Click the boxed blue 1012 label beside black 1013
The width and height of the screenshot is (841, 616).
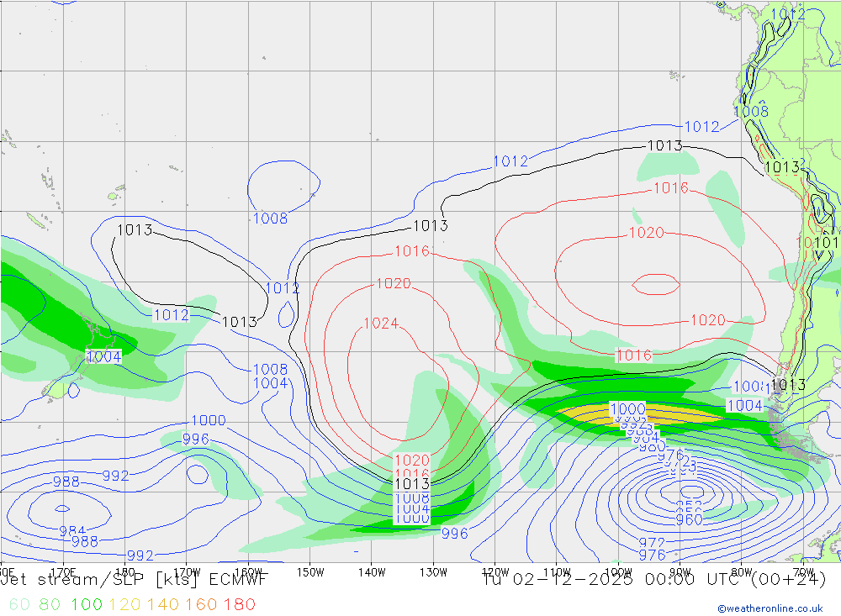pyautogui.click(x=172, y=314)
